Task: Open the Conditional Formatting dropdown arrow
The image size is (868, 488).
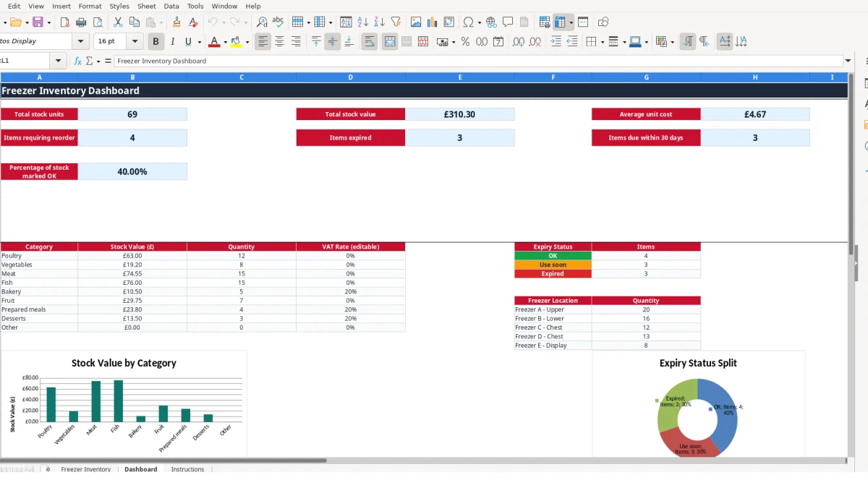Action: tap(673, 42)
